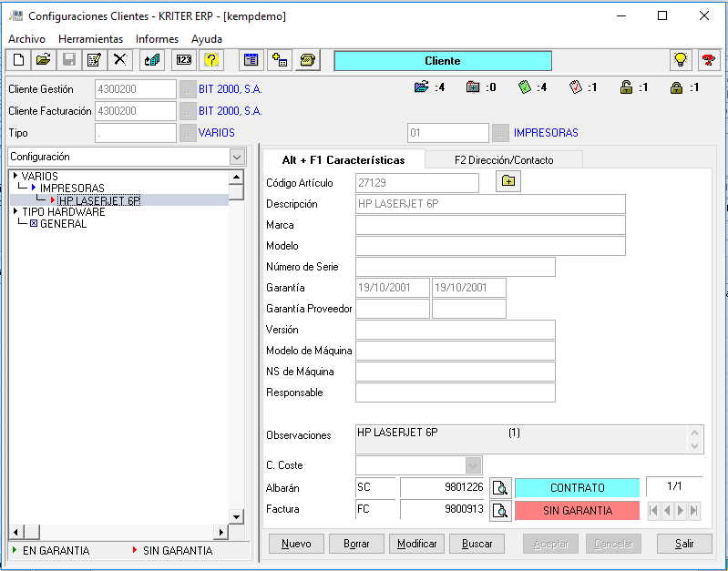Click the cyan Cliente header button
Image resolution: width=728 pixels, height=571 pixels.
point(443,61)
